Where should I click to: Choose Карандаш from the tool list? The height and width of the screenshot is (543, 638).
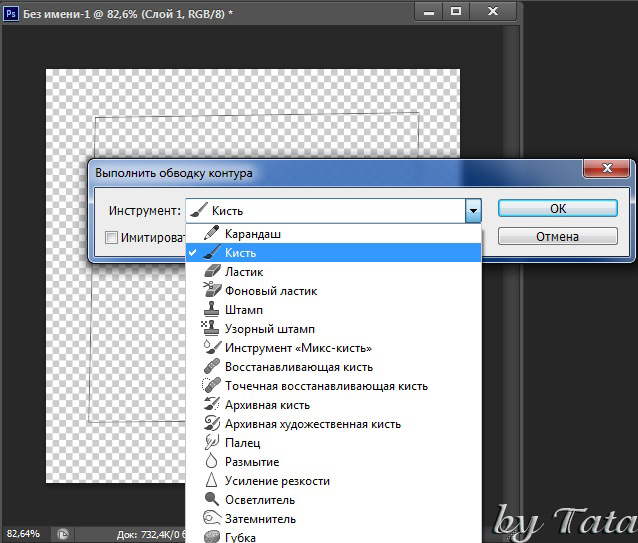(x=333, y=233)
